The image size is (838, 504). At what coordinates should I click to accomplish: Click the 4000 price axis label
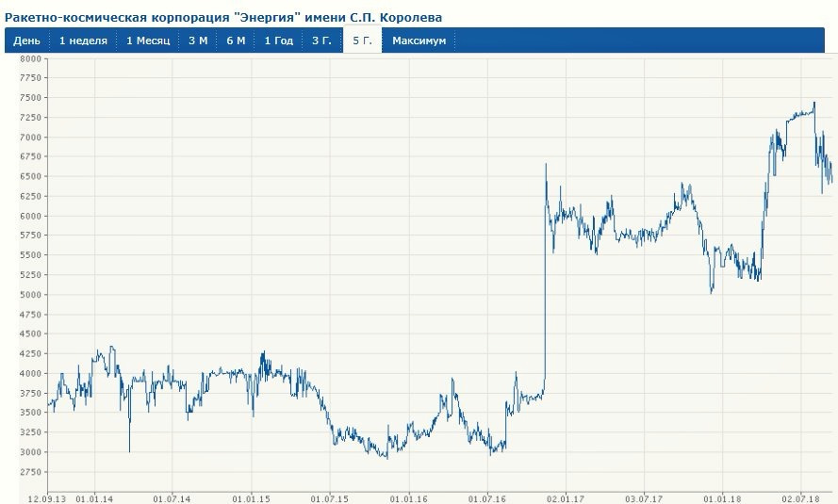tap(31, 373)
